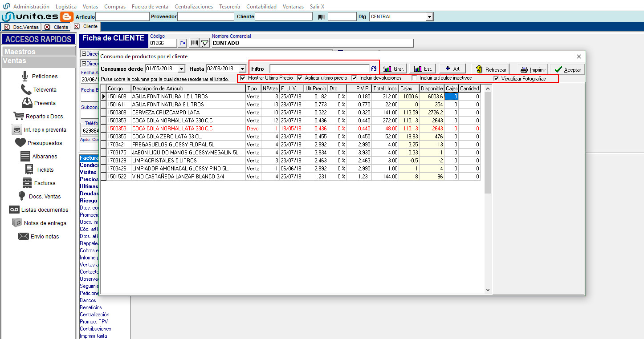Click the Cliente search field in the top bar
Image resolution: width=644 pixels, height=339 pixels.
(x=284, y=16)
